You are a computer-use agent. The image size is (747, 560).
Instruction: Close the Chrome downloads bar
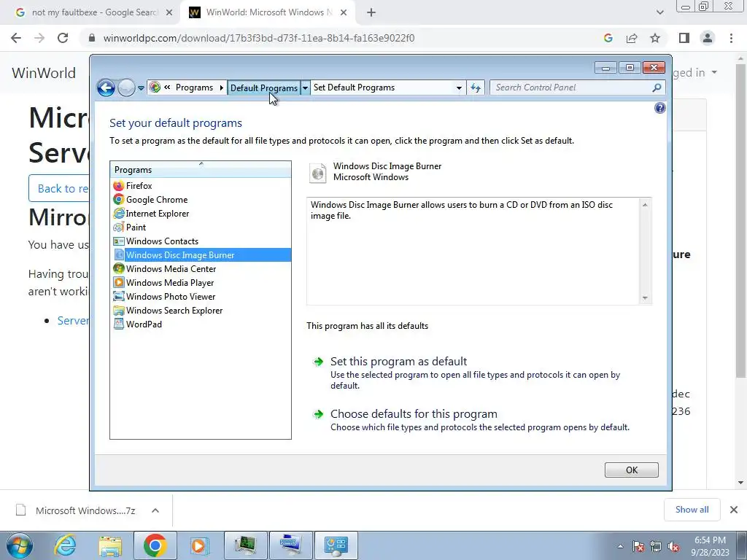click(734, 510)
